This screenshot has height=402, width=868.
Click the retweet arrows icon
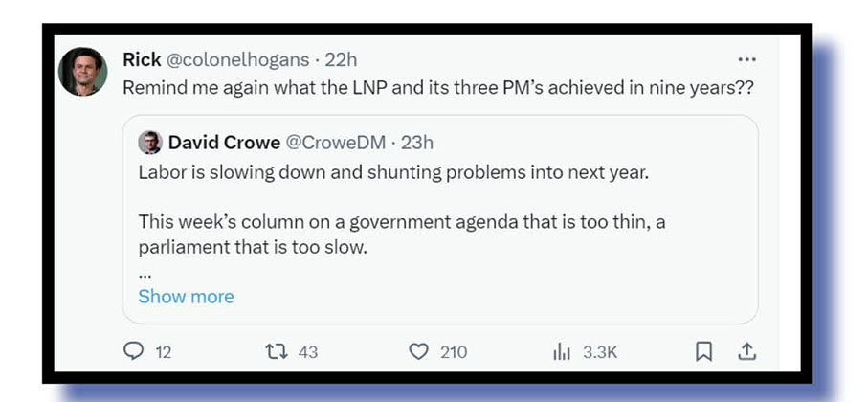point(278,351)
